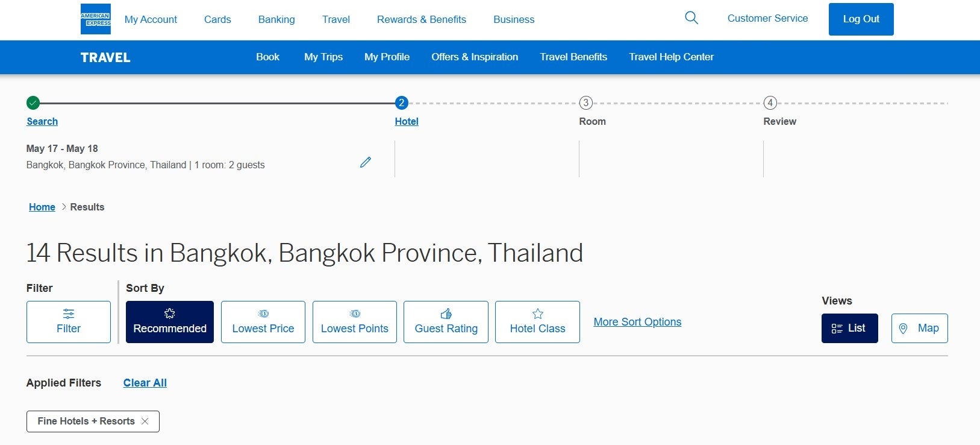The height and width of the screenshot is (445, 980).
Task: Click the Search step link
Action: [42, 121]
